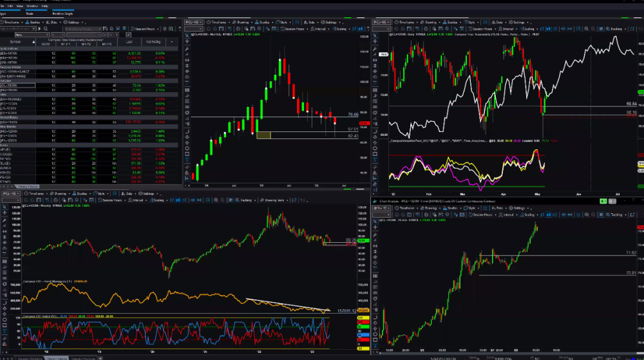
Task: Select crosshair tool on Monthly chart sidebar
Action: (x=187, y=41)
